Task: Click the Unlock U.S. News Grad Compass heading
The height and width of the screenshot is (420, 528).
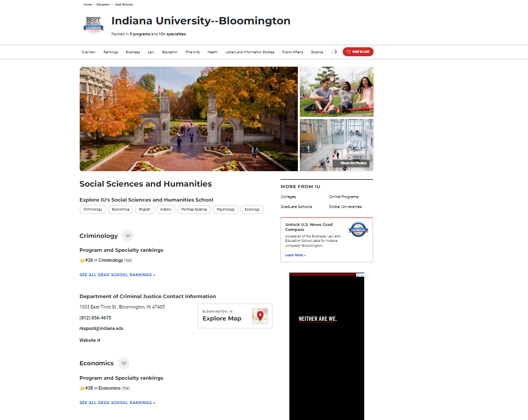Action: 309,227
